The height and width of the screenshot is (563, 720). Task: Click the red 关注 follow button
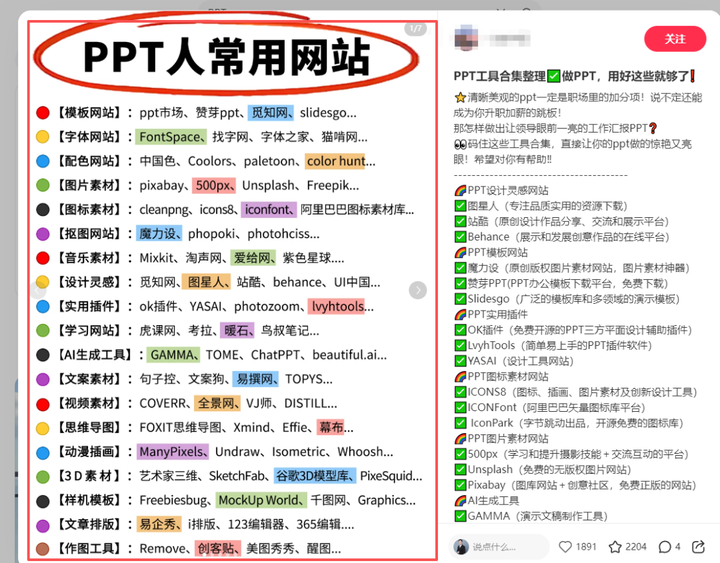pos(675,39)
